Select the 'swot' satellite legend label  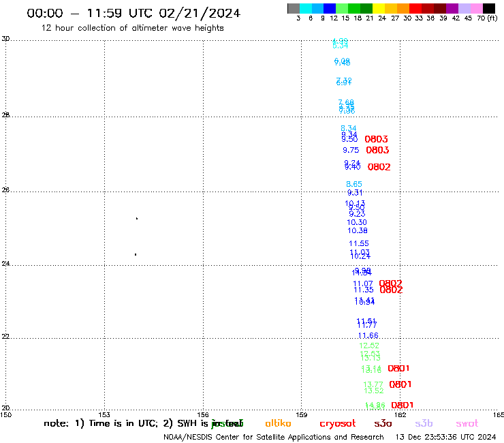click(x=467, y=424)
